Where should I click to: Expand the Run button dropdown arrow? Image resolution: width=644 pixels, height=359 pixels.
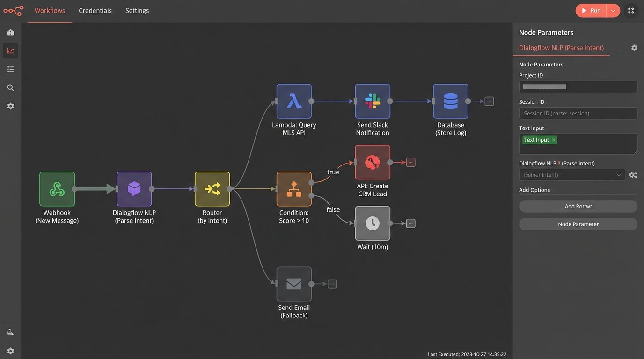[x=613, y=10]
